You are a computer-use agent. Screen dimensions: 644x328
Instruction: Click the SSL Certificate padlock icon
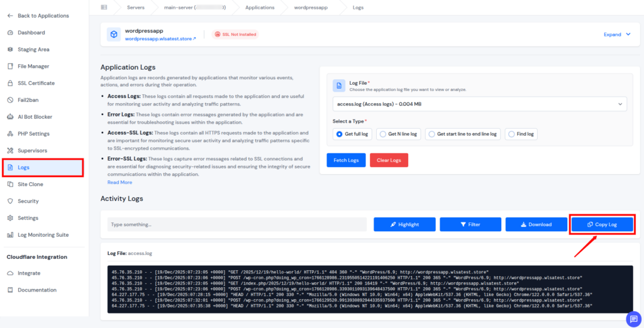pos(10,83)
